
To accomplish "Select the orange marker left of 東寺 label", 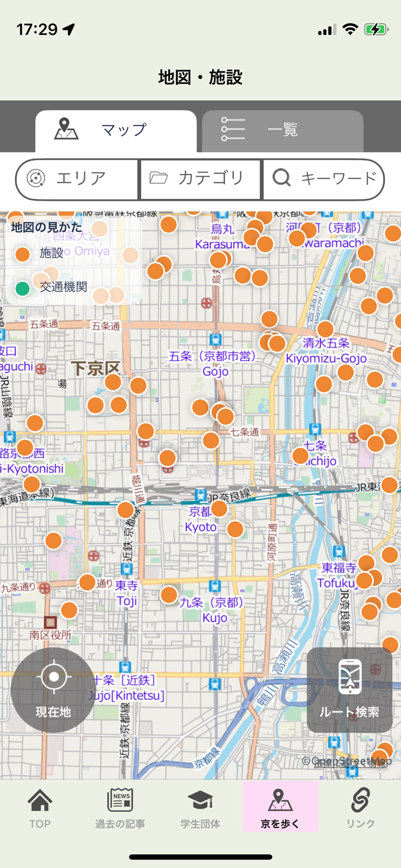I will point(87,582).
